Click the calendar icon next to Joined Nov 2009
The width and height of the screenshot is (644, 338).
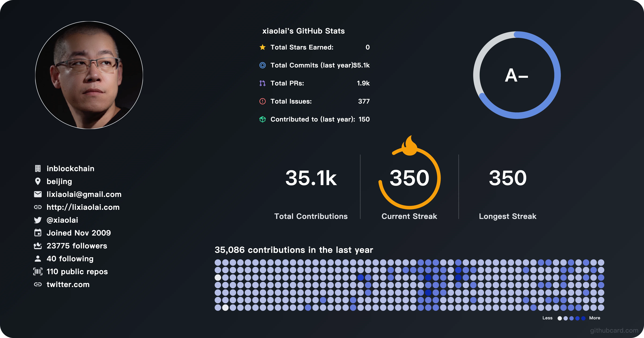click(x=38, y=233)
